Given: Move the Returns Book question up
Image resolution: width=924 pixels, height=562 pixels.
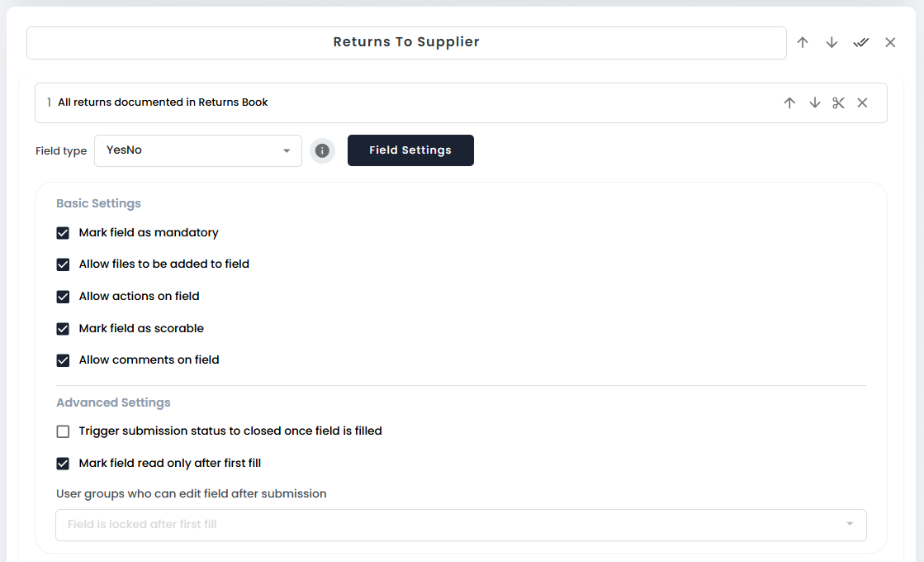Looking at the screenshot, I should 789,102.
